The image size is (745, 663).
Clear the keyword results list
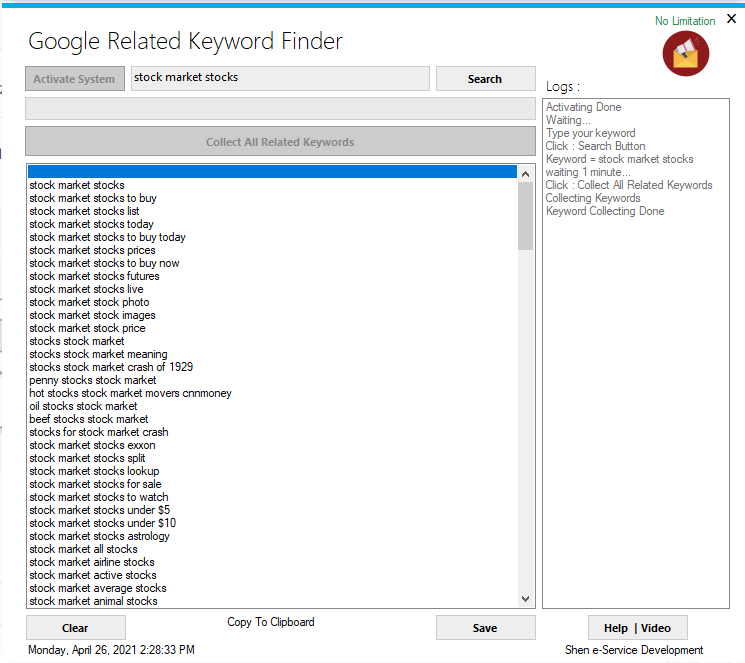(x=75, y=628)
